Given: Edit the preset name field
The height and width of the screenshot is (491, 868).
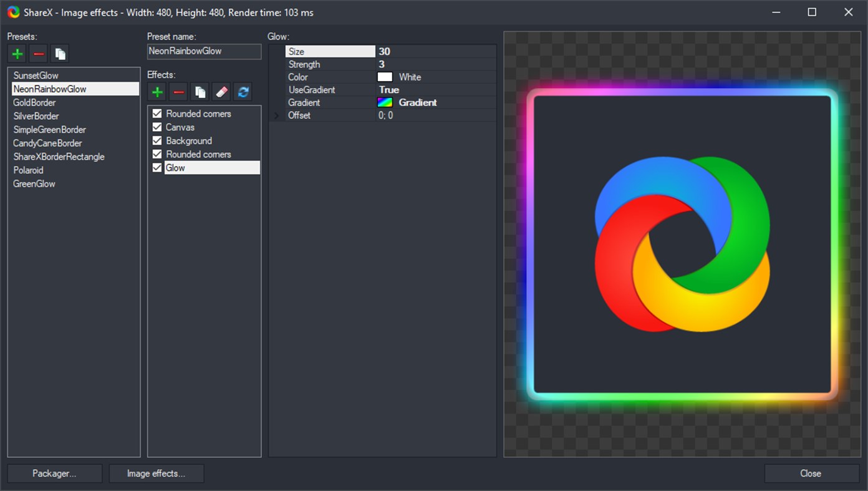Looking at the screenshot, I should (x=204, y=52).
